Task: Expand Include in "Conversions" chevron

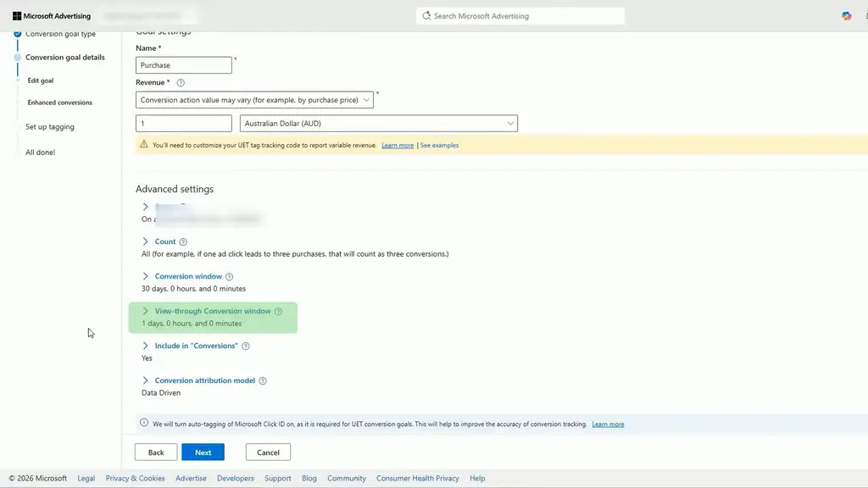Action: click(x=146, y=346)
